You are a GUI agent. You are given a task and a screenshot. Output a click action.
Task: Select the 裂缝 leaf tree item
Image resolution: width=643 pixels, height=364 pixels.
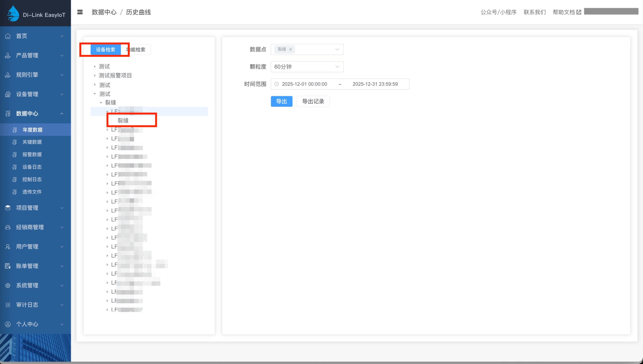(x=123, y=121)
